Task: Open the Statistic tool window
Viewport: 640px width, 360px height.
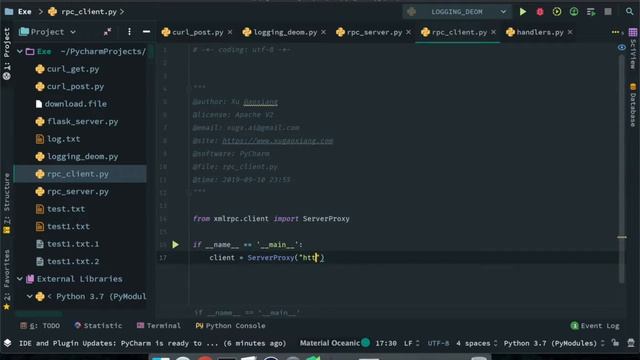Action: point(98,326)
